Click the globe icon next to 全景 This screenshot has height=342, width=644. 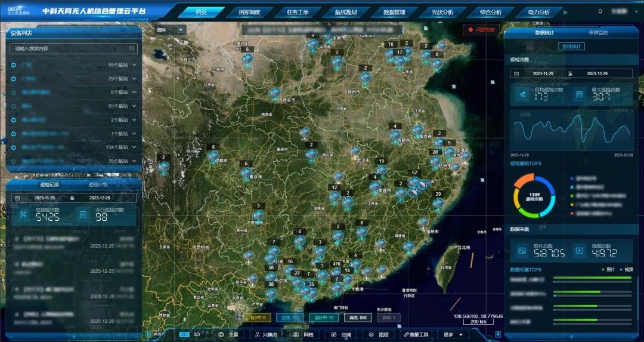221,335
